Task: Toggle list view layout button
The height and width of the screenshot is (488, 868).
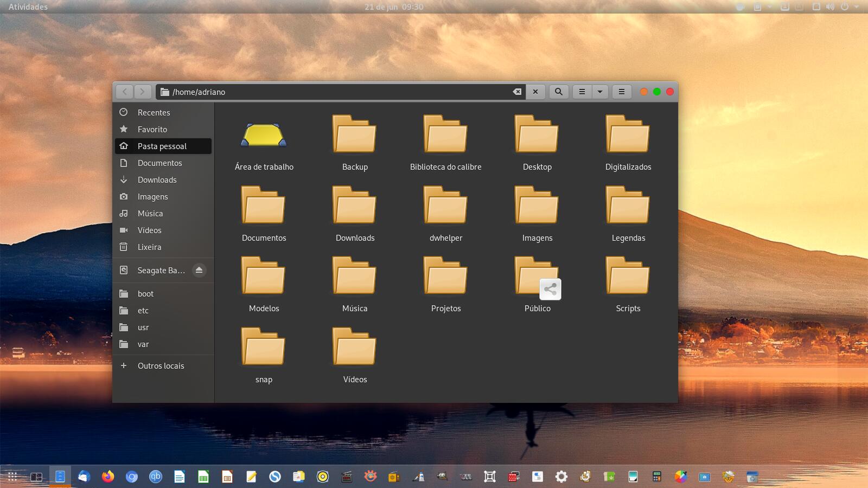Action: coord(582,92)
